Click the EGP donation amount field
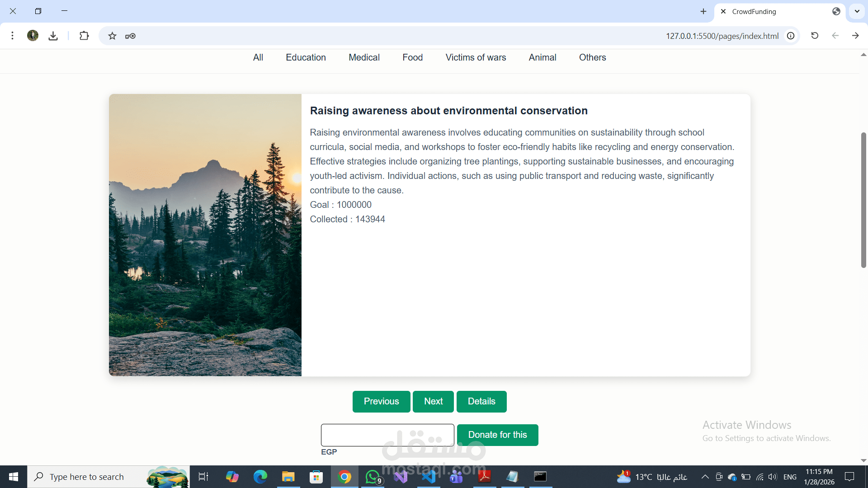 [387, 435]
